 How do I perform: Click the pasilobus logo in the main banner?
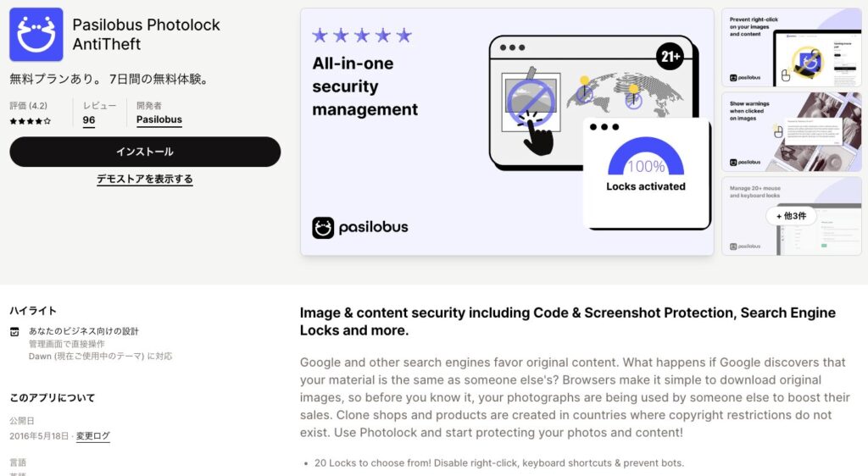click(x=359, y=227)
